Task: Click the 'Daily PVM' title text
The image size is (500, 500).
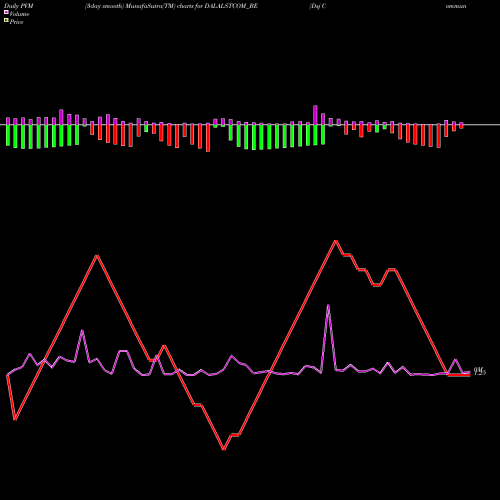Action: pos(19,6)
